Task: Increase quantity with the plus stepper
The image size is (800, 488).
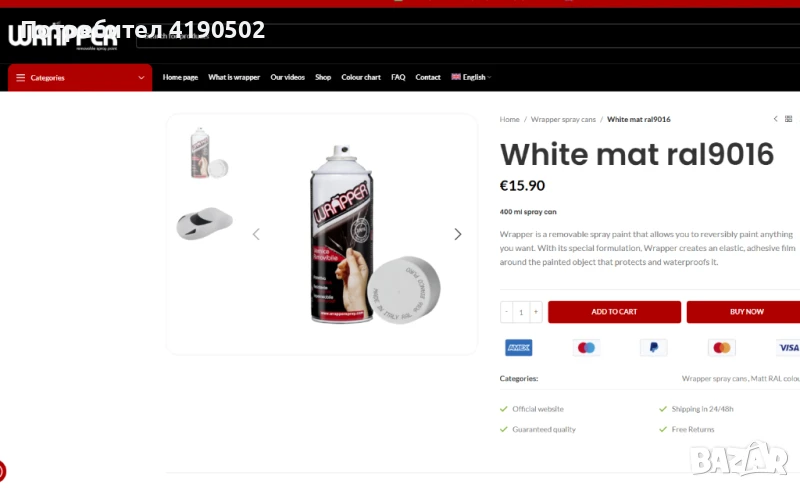Action: [x=536, y=311]
